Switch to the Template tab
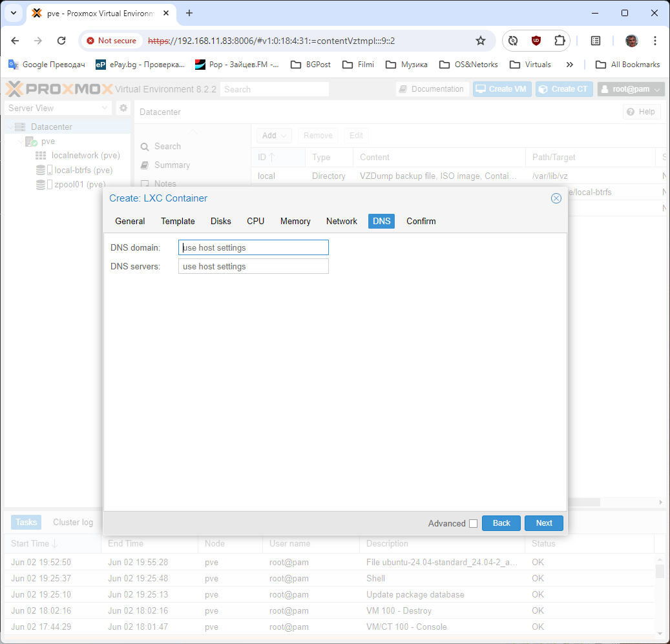The image size is (670, 644). pyautogui.click(x=178, y=221)
